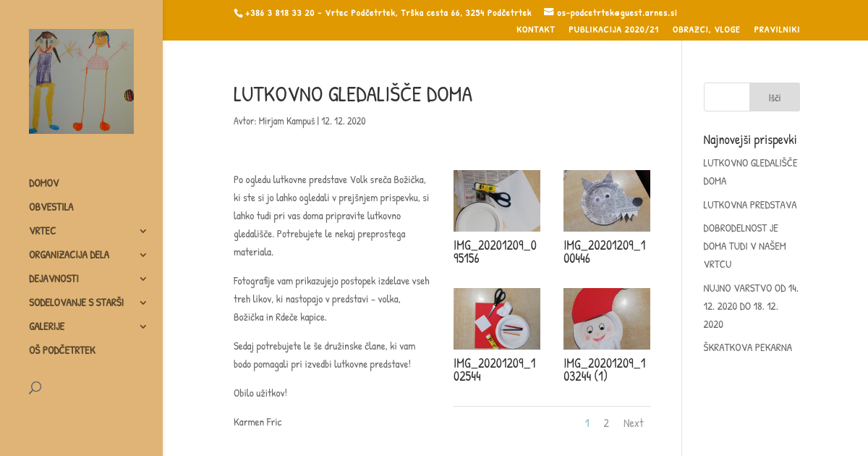The image size is (868, 456).
Task: Expand the VRTEC submenu arrow
Action: click(x=143, y=231)
